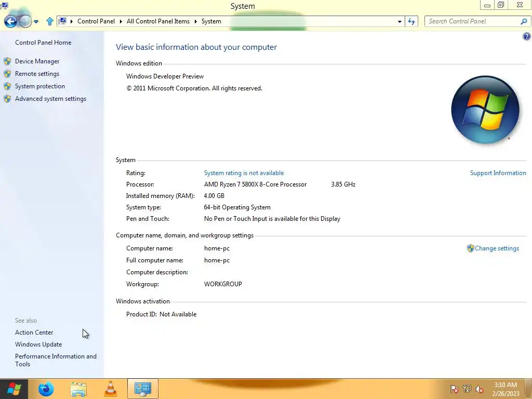Screen dimensions: 532x399
Task: Go up one level with Up arrow
Action: [49, 21]
